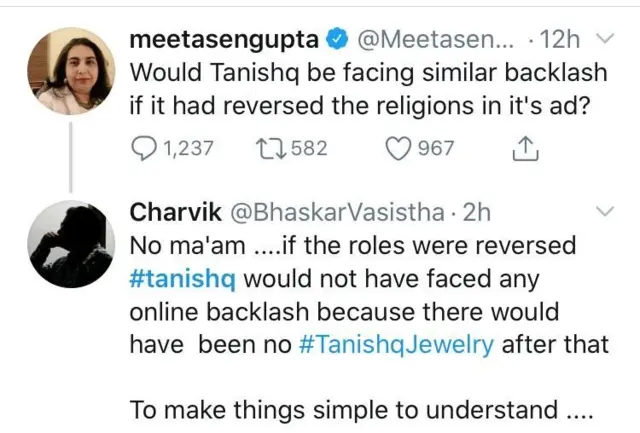Share meetasengupta's tweet
640x433 pixels.
tap(523, 148)
